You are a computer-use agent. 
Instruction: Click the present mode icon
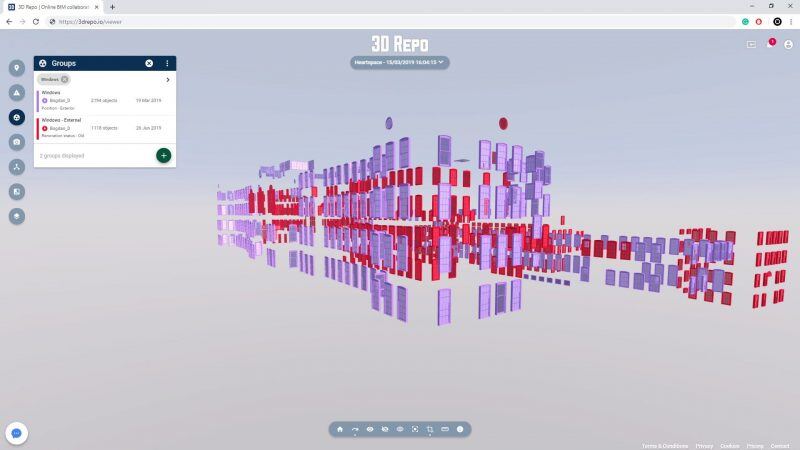pyautogui.click(x=752, y=45)
